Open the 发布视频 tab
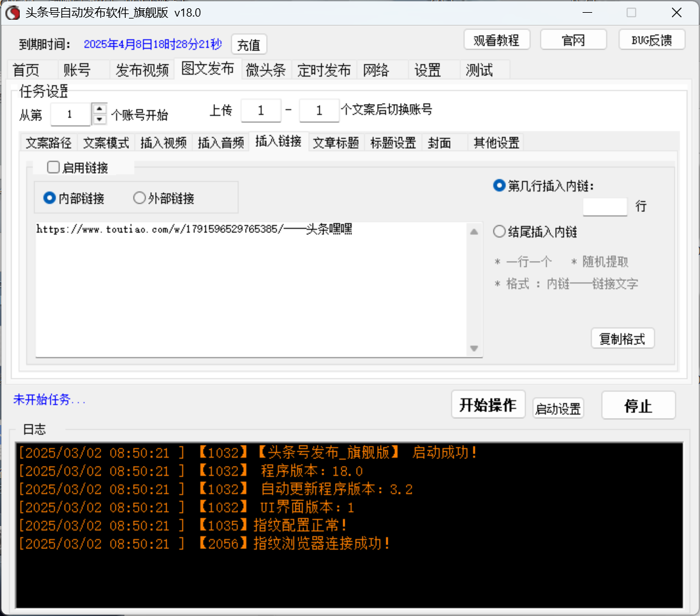Viewport: 700px width, 616px height. [x=142, y=70]
